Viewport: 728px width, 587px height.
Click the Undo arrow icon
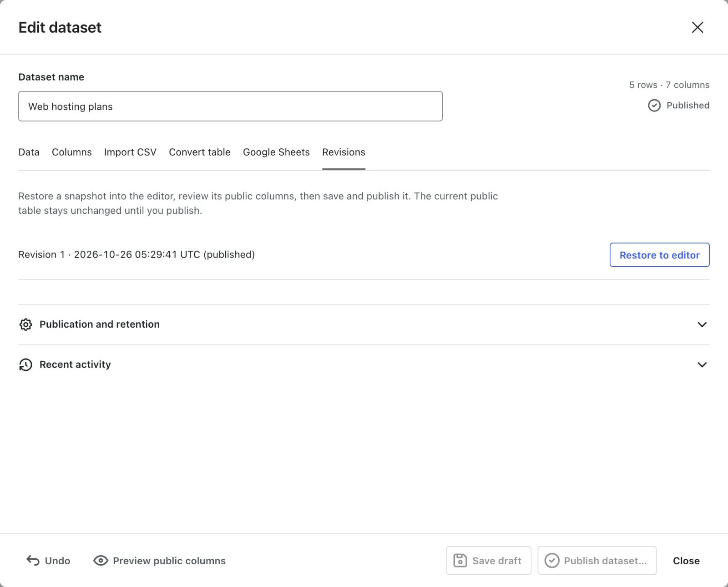pos(33,561)
